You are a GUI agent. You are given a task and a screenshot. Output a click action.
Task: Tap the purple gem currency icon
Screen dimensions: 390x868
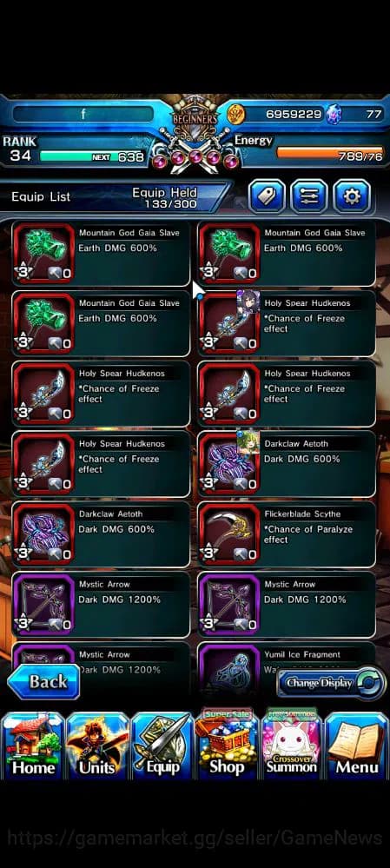point(333,114)
